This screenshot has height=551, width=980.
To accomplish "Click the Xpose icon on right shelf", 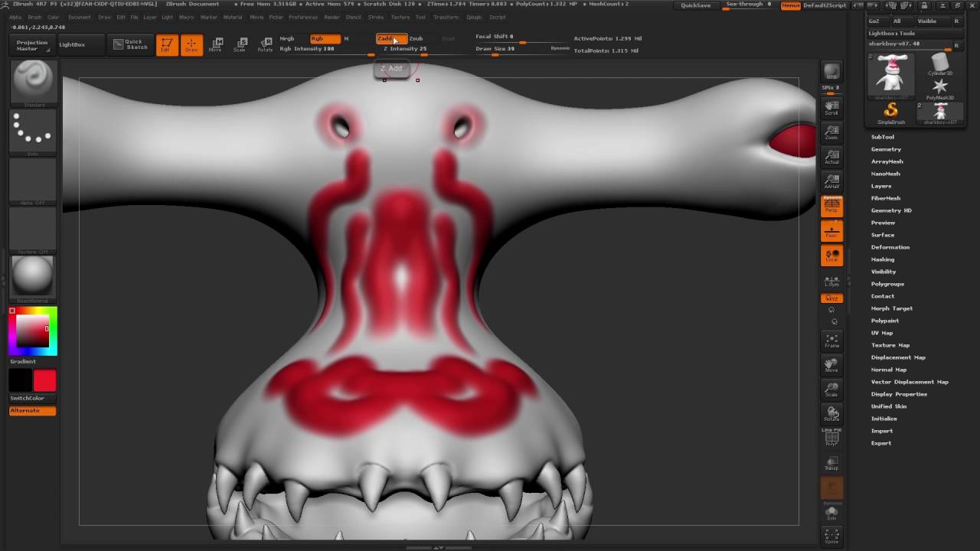I will tap(831, 536).
